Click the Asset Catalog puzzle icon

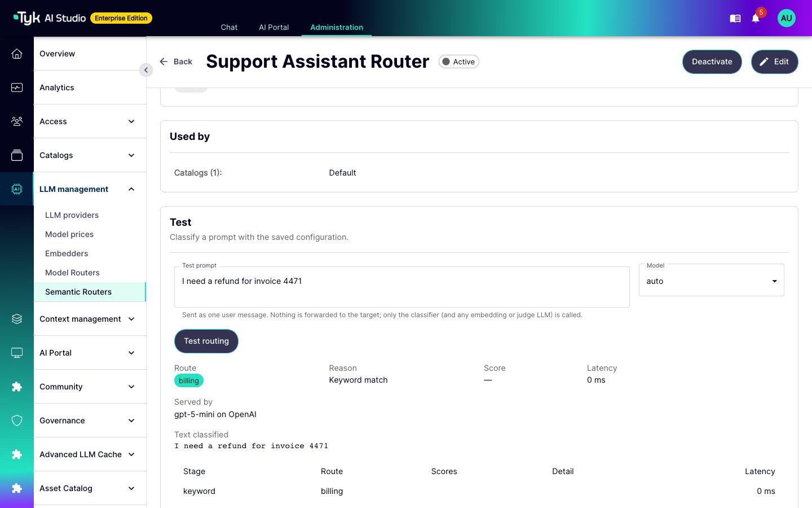click(x=17, y=488)
